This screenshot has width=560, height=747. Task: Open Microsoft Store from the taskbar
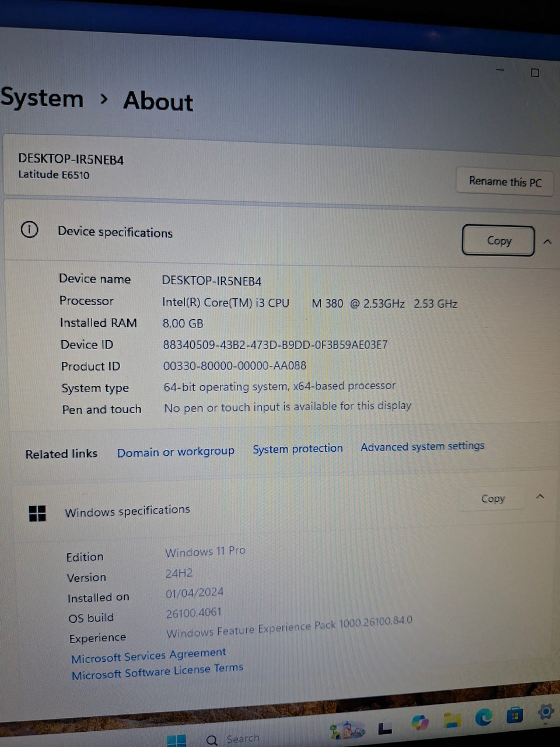(x=514, y=714)
